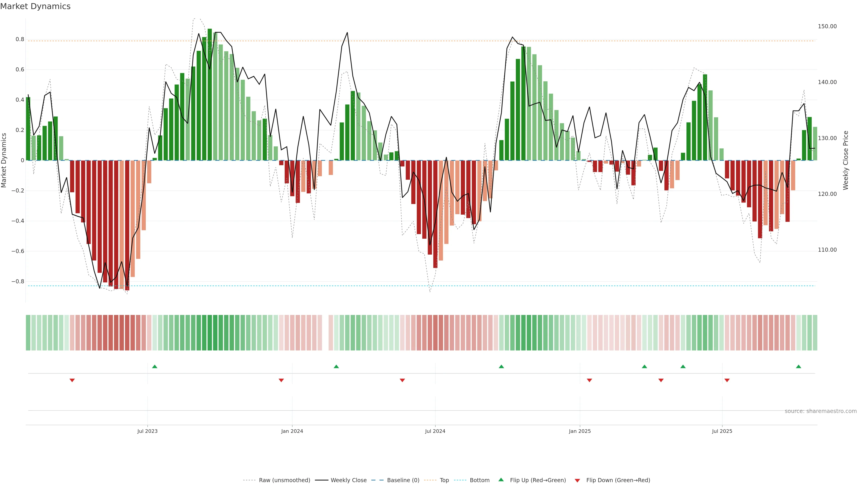
Task: Click the source: sharemaestro.com text
Action: click(x=821, y=411)
